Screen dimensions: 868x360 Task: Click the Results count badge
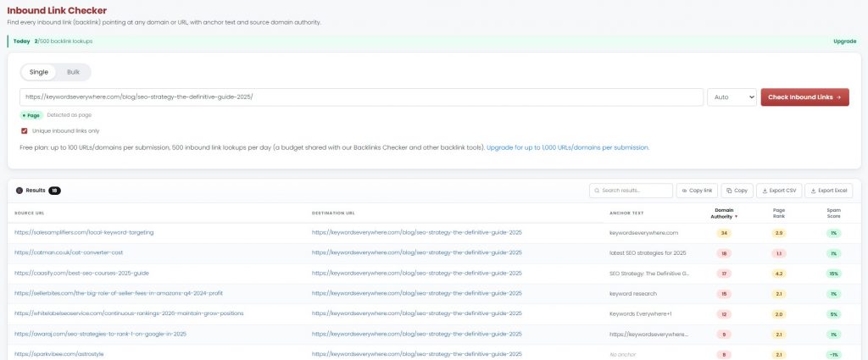(x=55, y=191)
